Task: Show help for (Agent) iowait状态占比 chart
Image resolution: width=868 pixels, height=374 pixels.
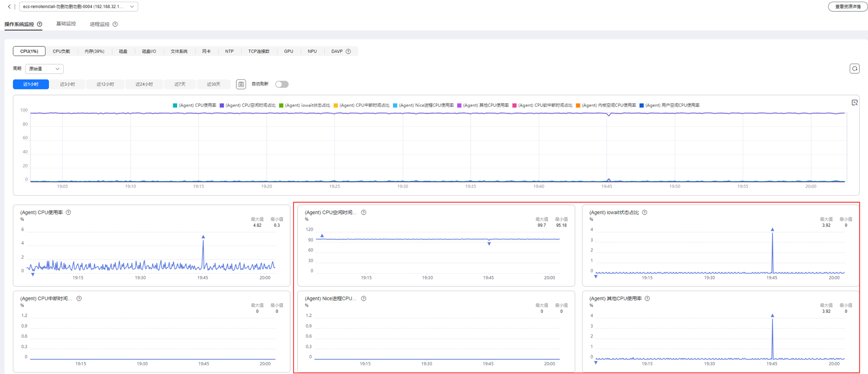Action: click(x=645, y=213)
